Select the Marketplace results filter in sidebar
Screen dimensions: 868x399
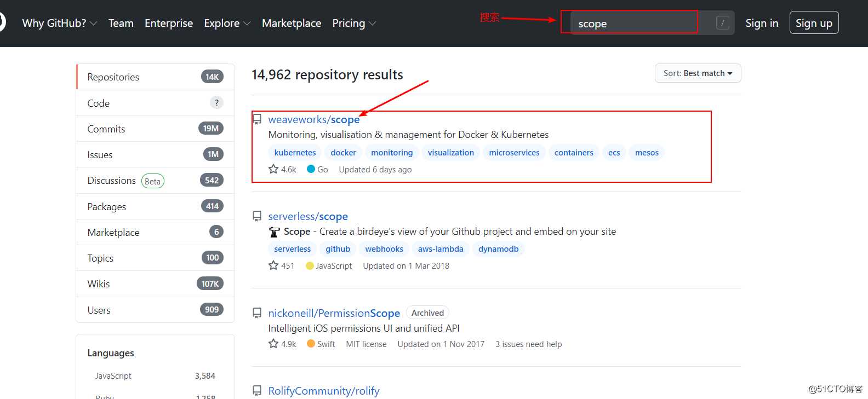[156, 232]
